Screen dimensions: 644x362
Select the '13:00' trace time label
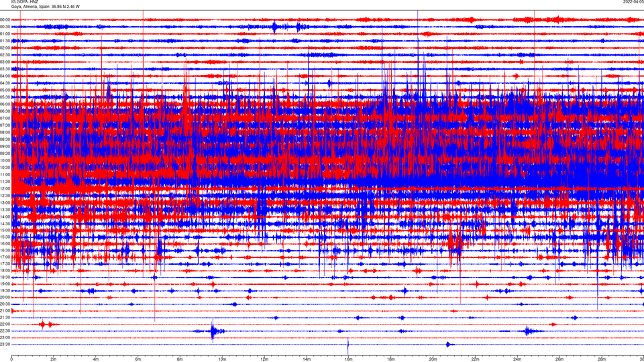(x=5, y=202)
